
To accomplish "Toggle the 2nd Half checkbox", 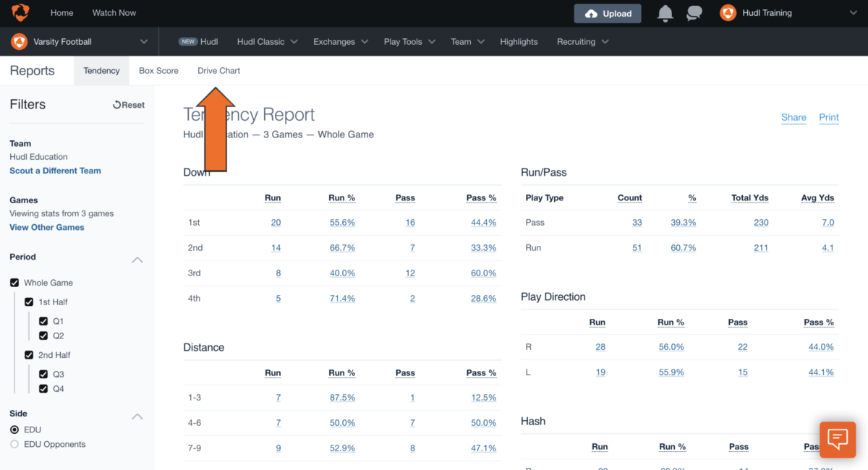I will [x=29, y=355].
